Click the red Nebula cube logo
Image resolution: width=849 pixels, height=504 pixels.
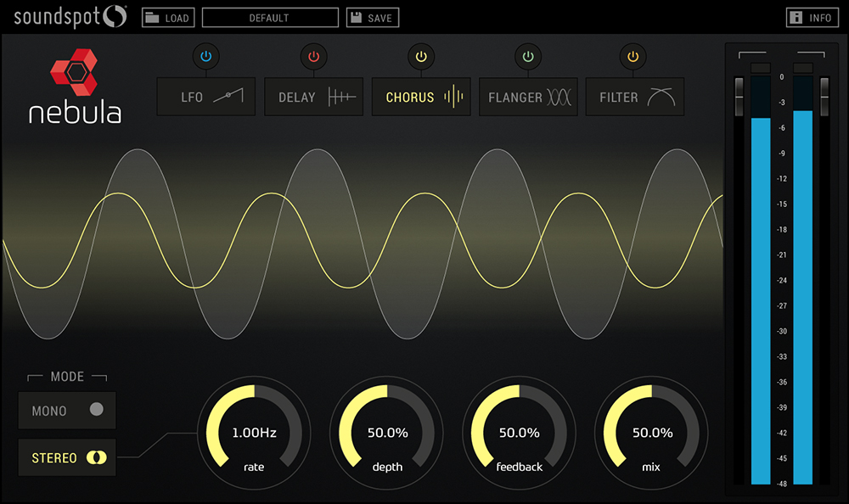coord(74,72)
